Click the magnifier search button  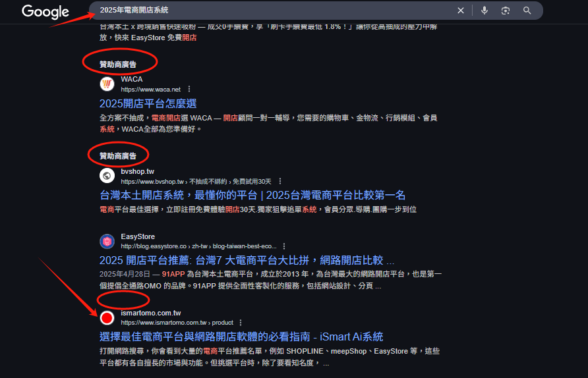(x=527, y=11)
